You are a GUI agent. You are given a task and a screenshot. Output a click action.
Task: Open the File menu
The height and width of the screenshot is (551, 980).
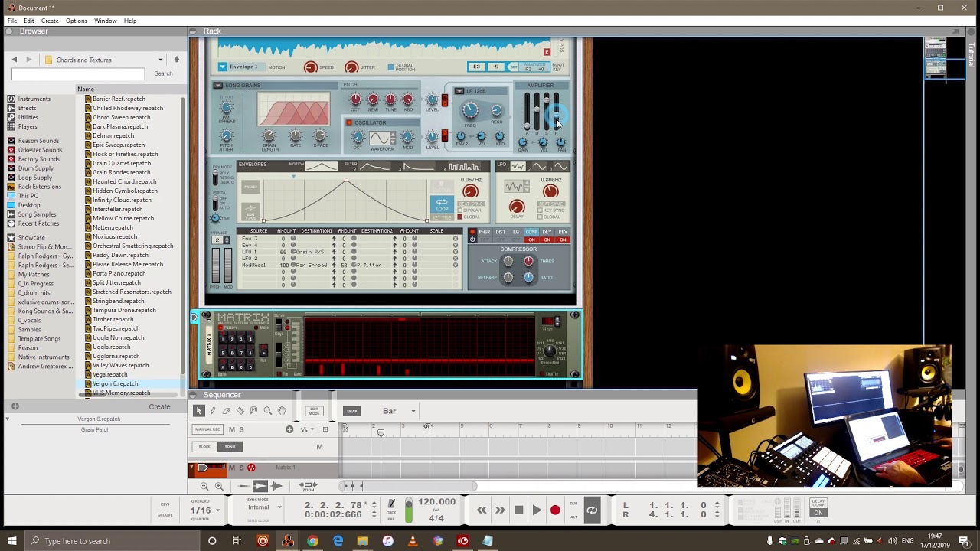click(12, 21)
